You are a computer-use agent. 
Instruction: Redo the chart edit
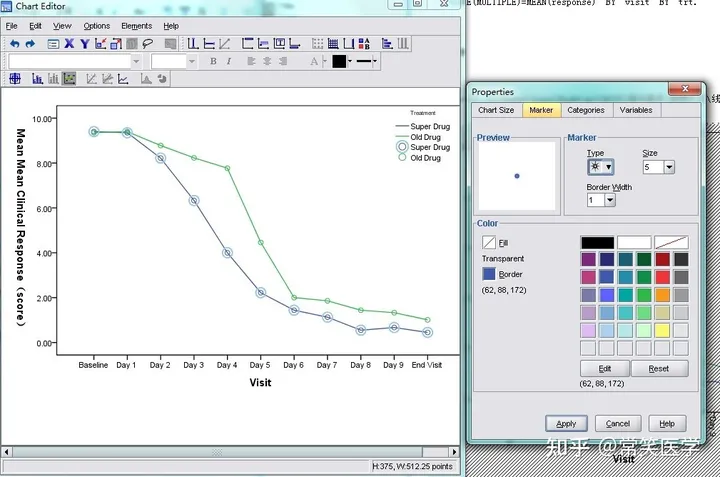tap(30, 44)
